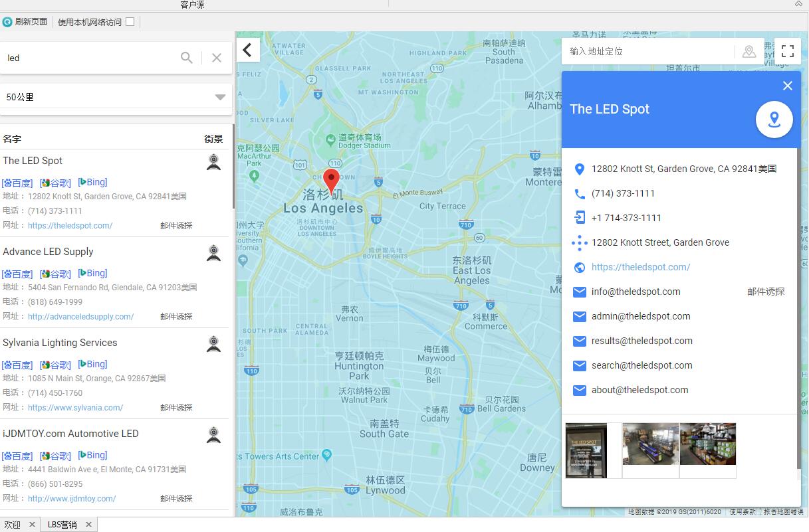This screenshot has height=532, width=809.
Task: Open street view for The LED Spot
Action: click(213, 162)
